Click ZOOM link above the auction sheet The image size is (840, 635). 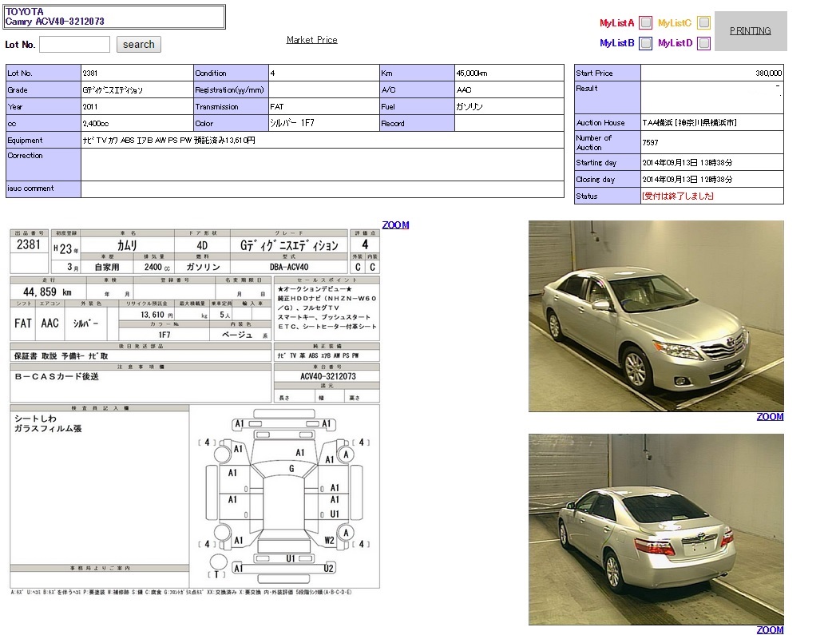(x=395, y=225)
